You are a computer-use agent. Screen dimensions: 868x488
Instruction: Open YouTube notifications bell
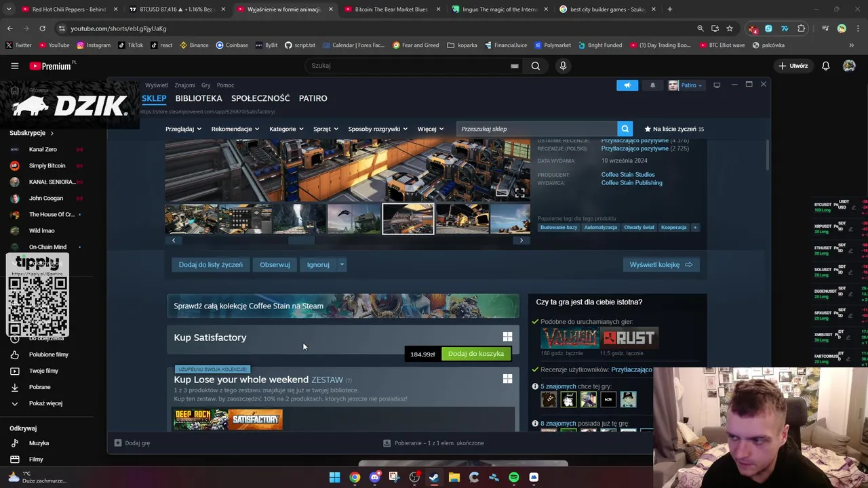coord(826,66)
